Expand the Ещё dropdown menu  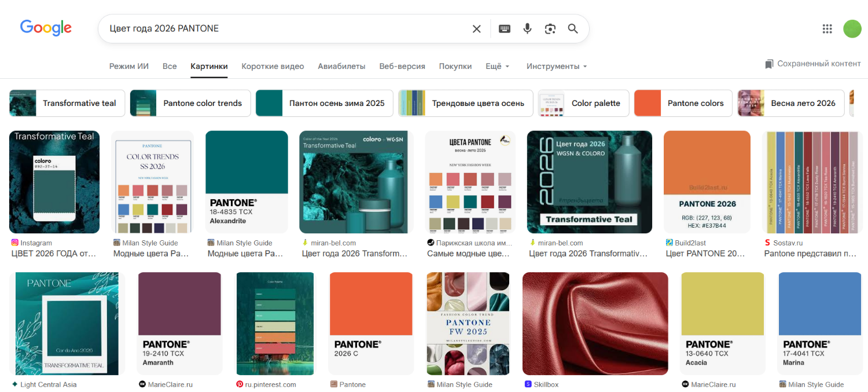coord(498,66)
